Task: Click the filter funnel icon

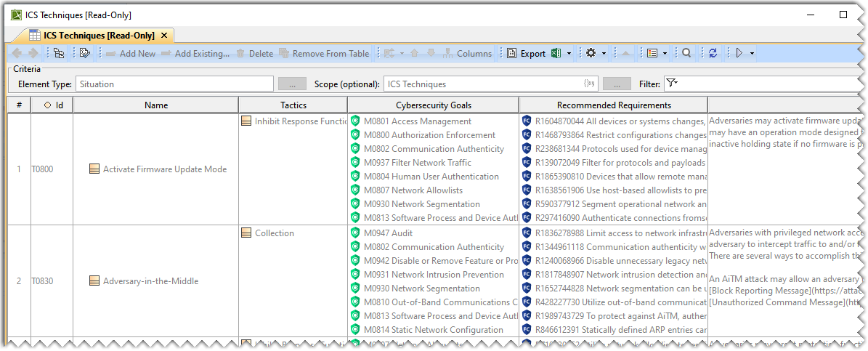Action: [671, 84]
